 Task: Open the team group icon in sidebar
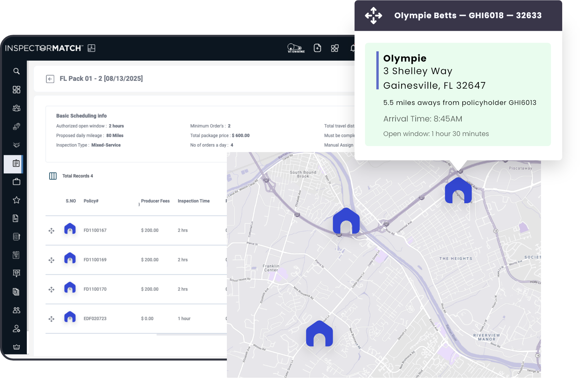[17, 108]
